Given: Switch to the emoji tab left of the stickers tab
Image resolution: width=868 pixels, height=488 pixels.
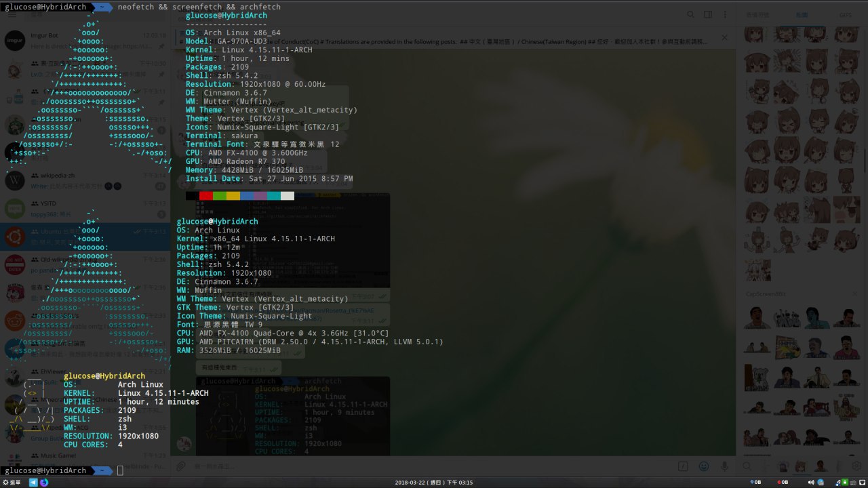Looking at the screenshot, I should (x=757, y=14).
